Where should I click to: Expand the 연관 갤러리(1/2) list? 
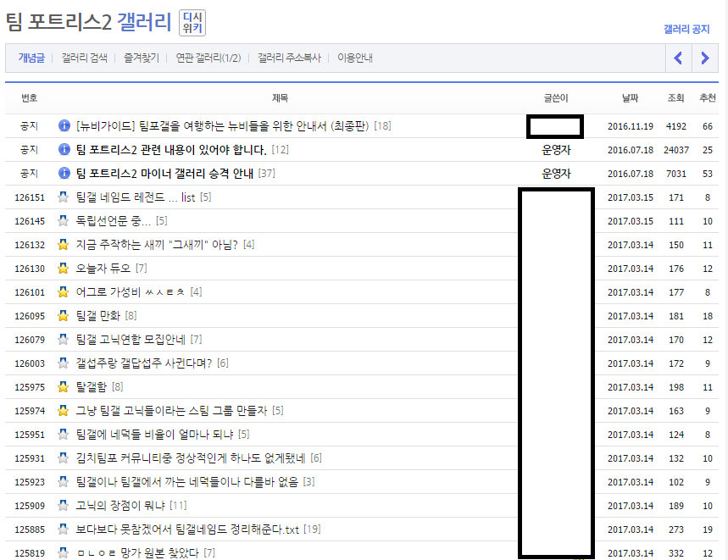[208, 58]
